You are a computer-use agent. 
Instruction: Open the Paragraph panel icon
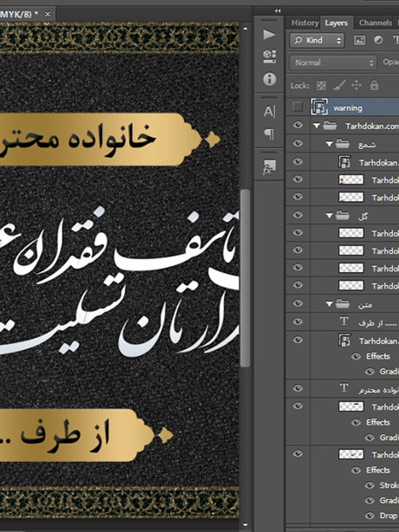[x=269, y=133]
